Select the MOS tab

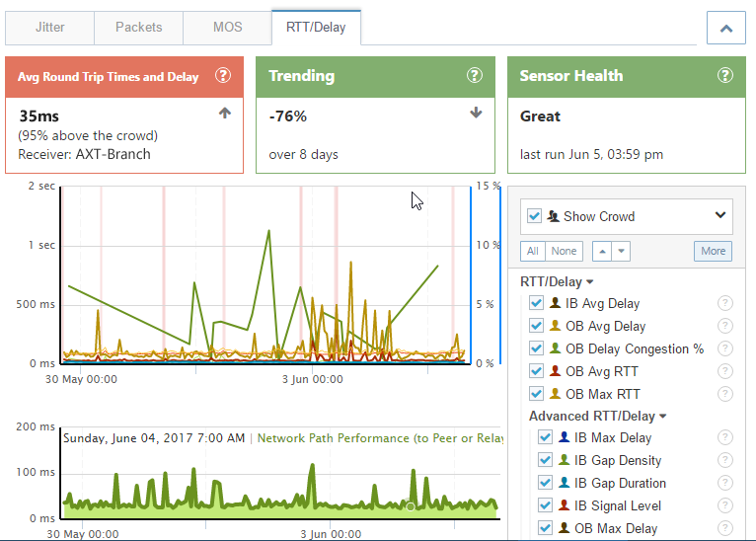(227, 28)
